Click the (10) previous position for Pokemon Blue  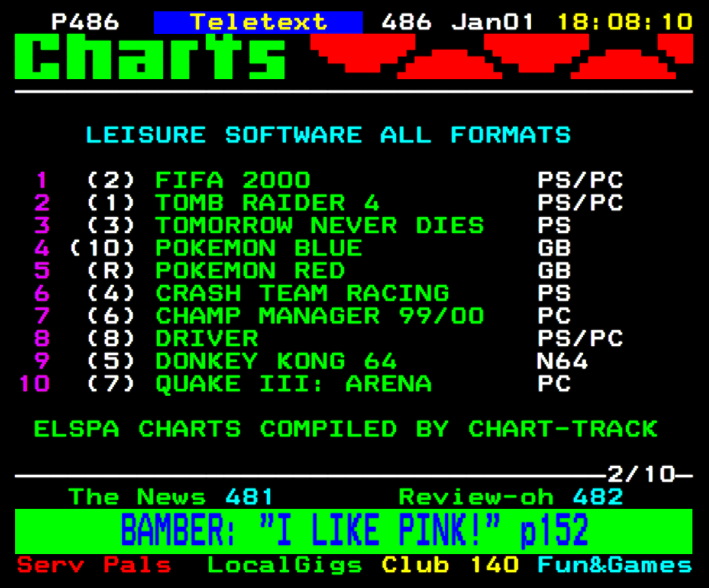pyautogui.click(x=103, y=248)
